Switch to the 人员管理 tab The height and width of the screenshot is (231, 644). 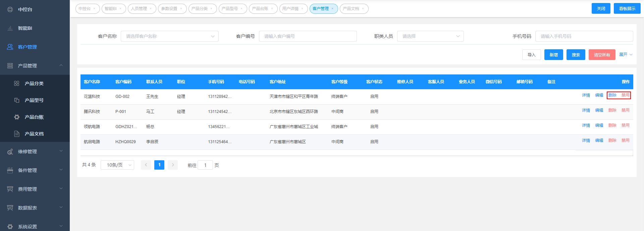click(x=139, y=9)
